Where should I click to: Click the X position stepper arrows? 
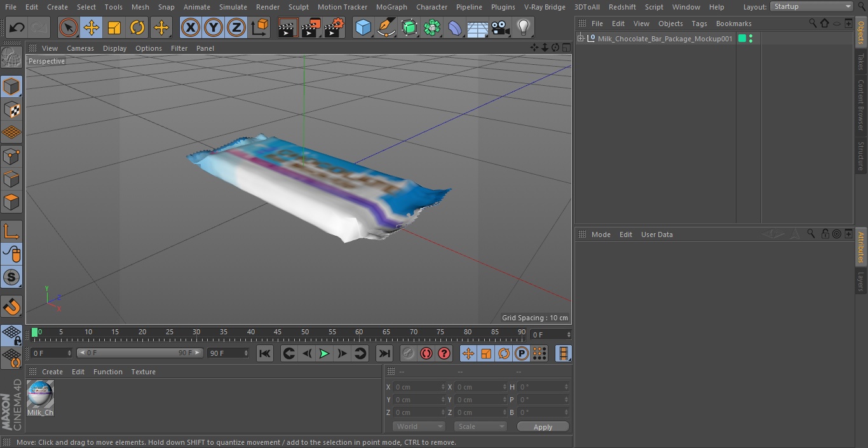(x=443, y=387)
